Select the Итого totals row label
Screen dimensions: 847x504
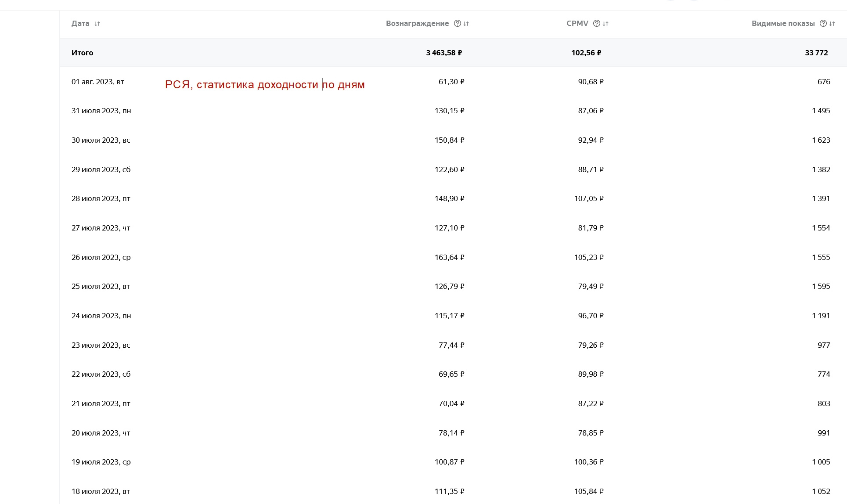point(83,53)
